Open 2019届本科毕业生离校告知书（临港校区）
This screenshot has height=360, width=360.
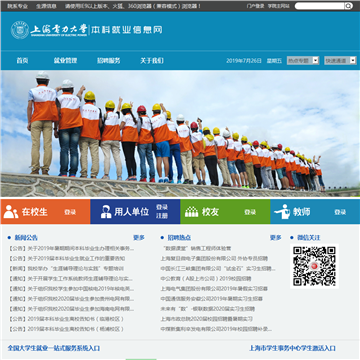coord(66,319)
